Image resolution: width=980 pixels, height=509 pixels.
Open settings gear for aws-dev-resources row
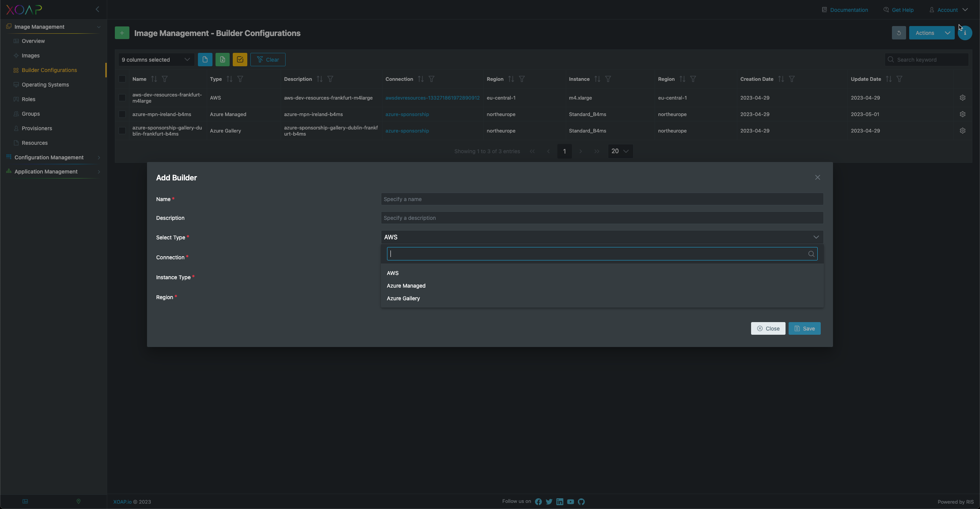point(962,98)
